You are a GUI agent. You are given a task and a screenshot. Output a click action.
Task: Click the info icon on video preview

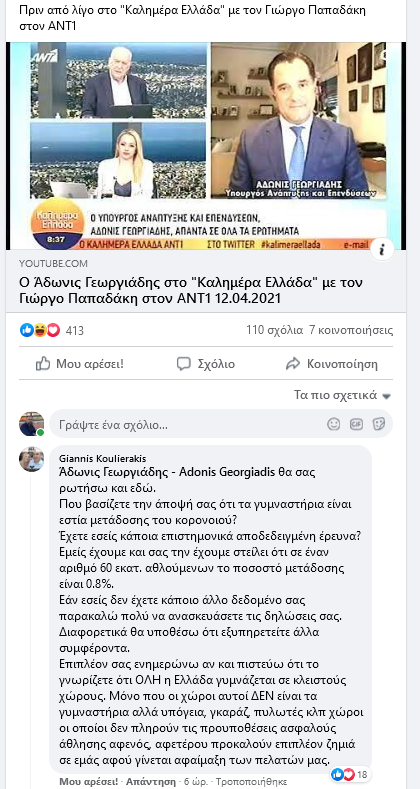[x=382, y=249]
